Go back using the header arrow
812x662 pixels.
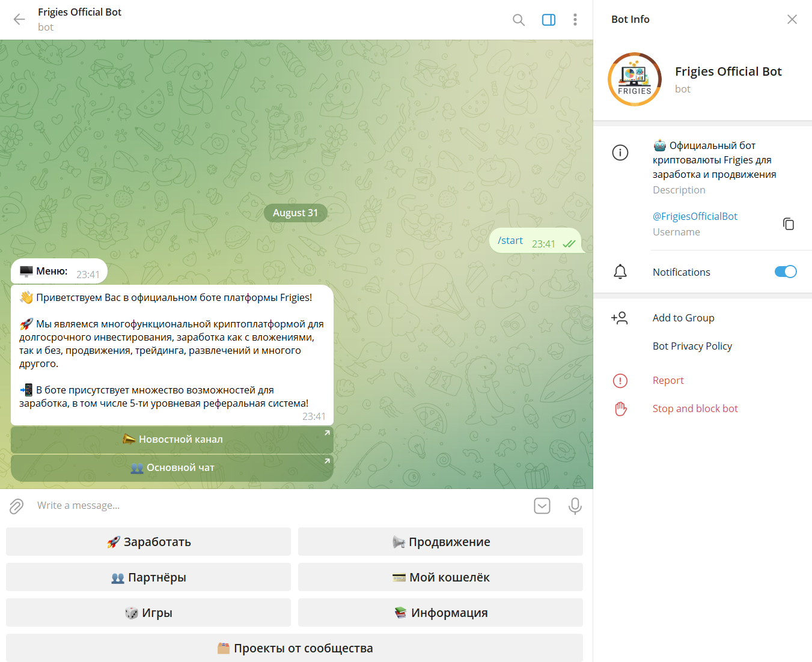click(x=19, y=19)
